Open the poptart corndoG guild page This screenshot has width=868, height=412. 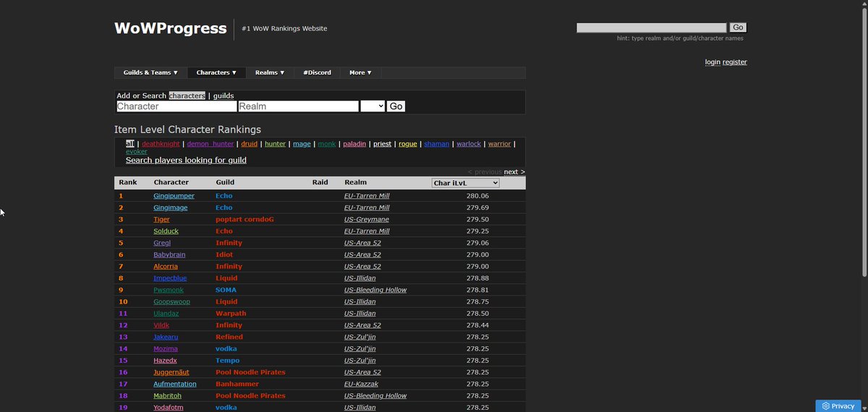point(244,219)
